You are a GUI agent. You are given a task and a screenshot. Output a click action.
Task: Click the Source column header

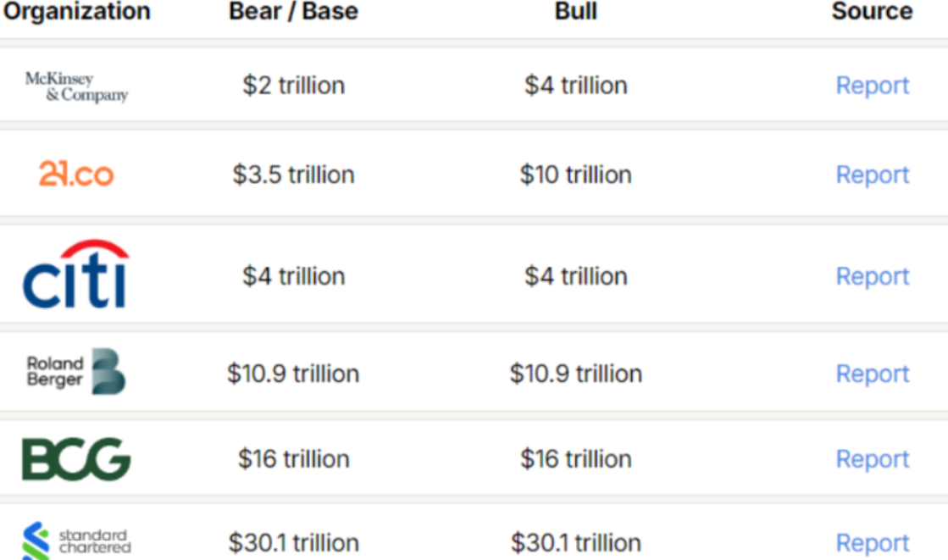coord(872,12)
